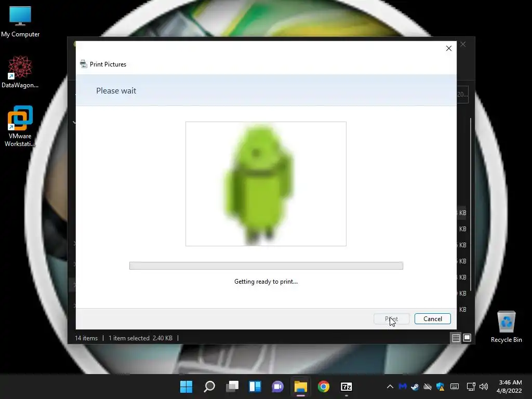Viewport: 532px width, 399px height.
Task: Open the My Computer desktop icon
Action: 20,22
